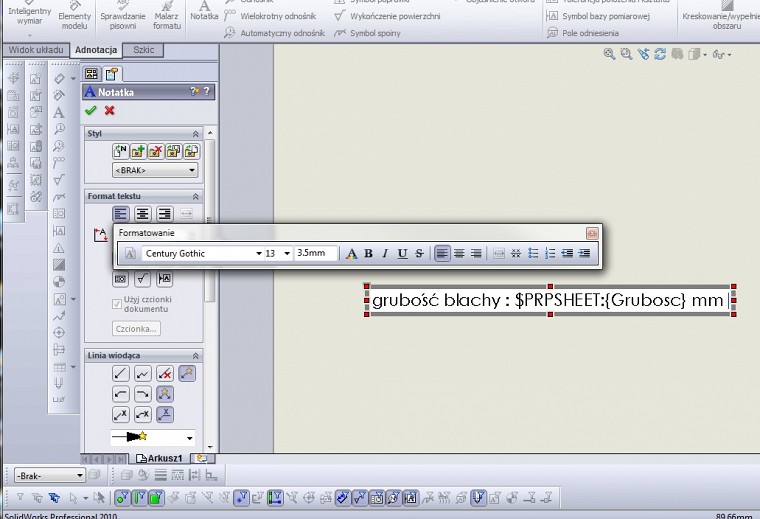Insert a bulleted list in the note
This screenshot has height=519, width=760.
(x=533, y=254)
